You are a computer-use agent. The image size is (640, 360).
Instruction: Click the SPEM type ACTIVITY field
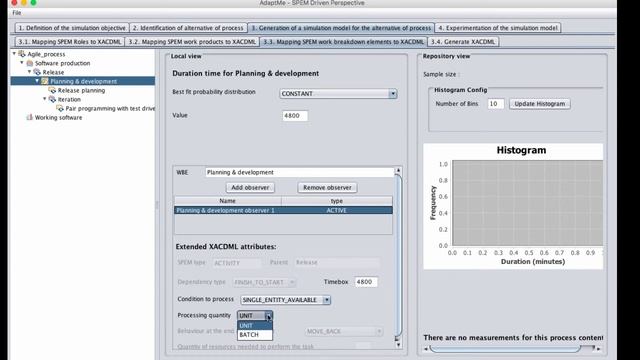tap(236, 263)
